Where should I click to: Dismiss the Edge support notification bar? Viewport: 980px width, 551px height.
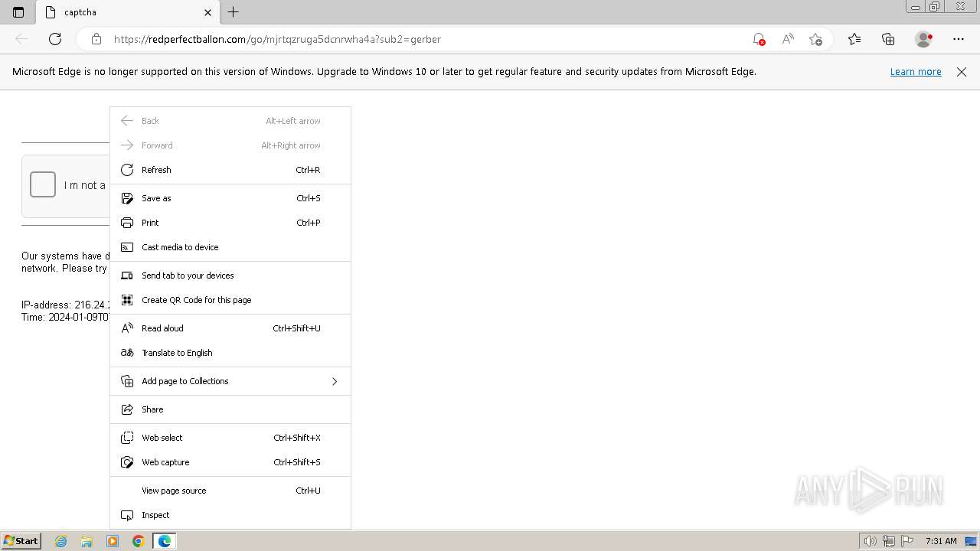tap(962, 72)
